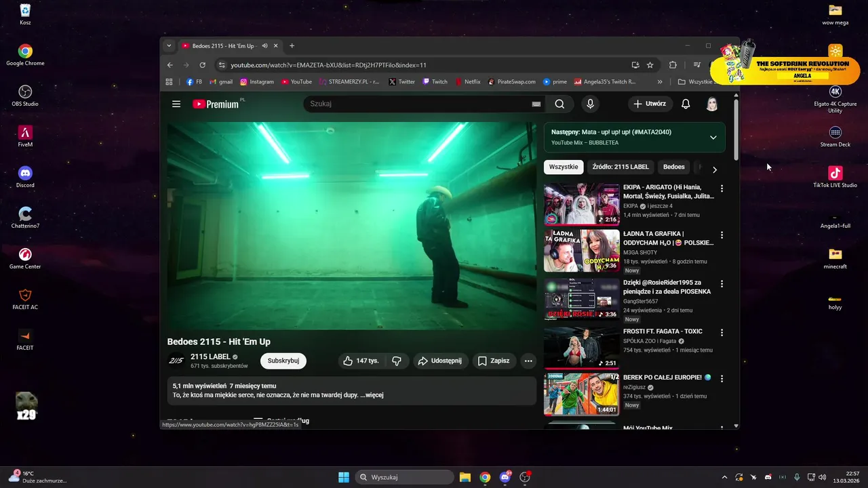Open ŁADNA TA GRAFIKA video thumbnail

pyautogui.click(x=581, y=251)
